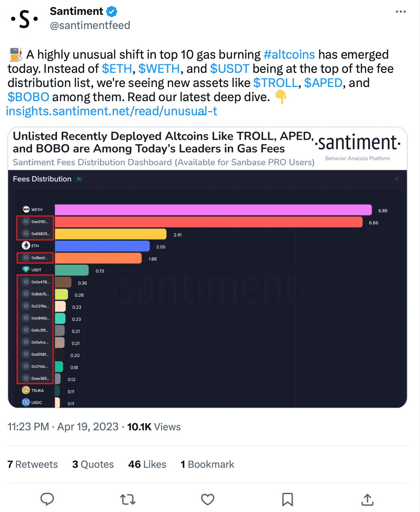The width and height of the screenshot is (420, 512).
Task: Open the three-dot more options menu
Action: point(401,12)
